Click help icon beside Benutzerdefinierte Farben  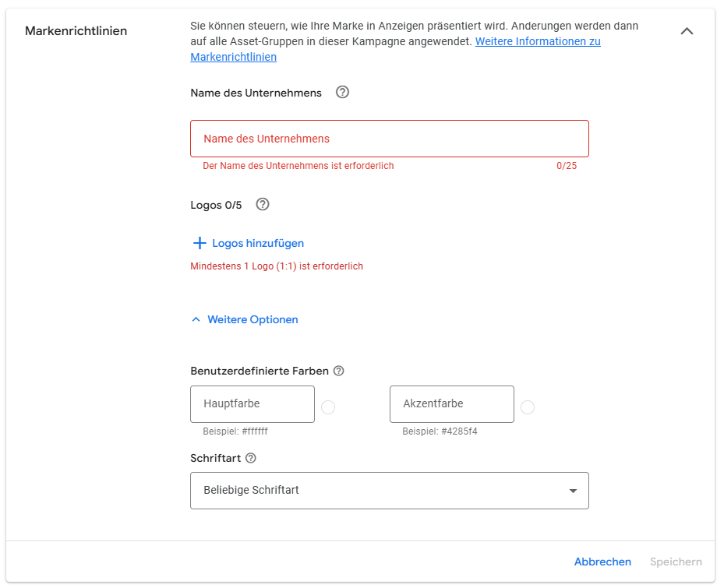(x=338, y=371)
